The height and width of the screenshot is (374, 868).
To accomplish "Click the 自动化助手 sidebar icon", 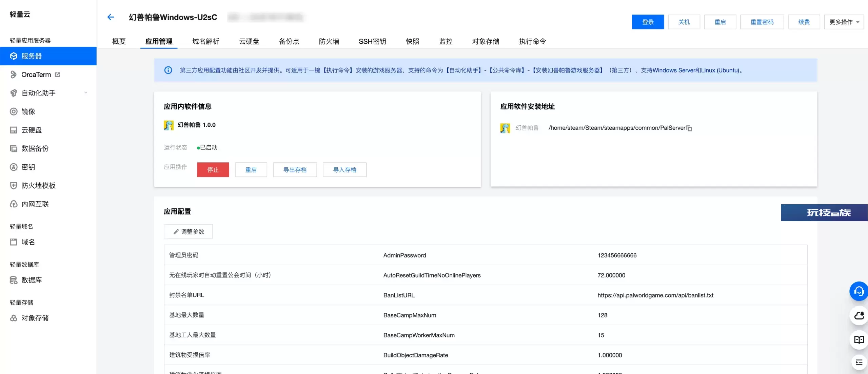I will tap(14, 93).
